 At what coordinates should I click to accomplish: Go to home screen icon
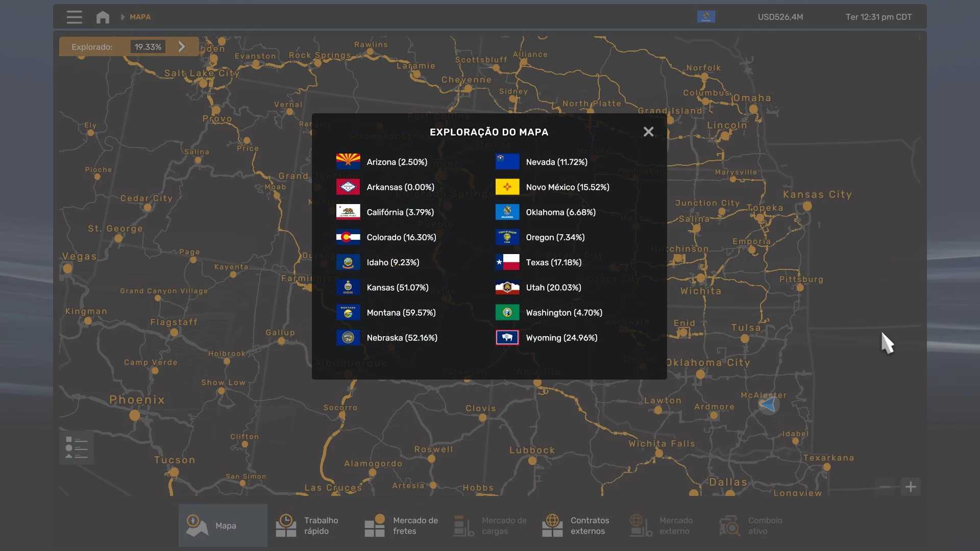(103, 17)
